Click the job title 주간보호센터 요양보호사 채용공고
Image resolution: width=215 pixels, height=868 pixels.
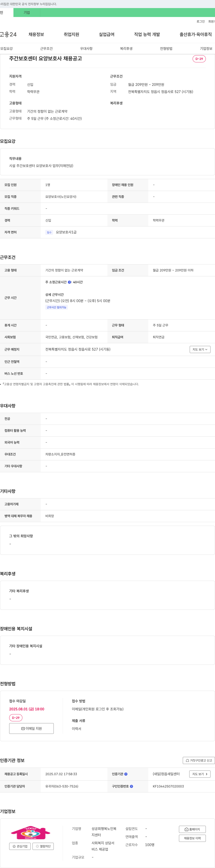[x=45, y=58]
